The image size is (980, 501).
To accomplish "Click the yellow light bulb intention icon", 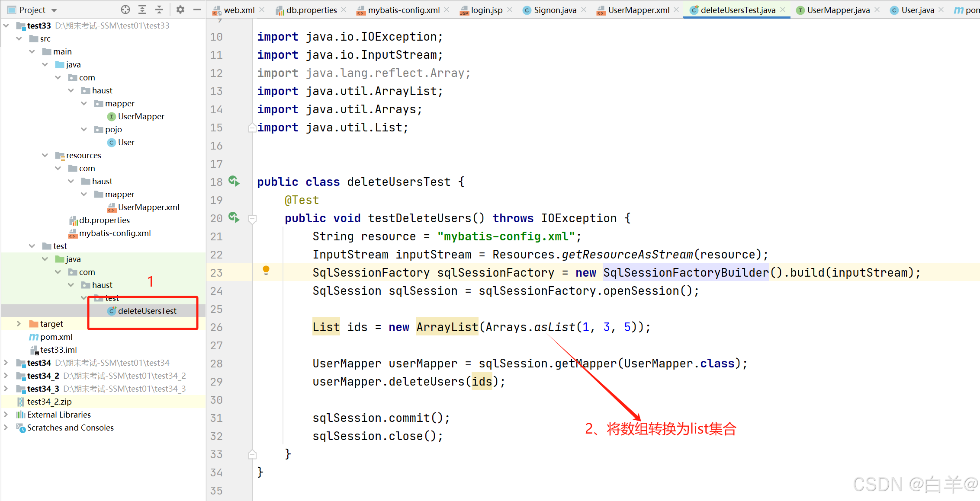I will pyautogui.click(x=266, y=271).
